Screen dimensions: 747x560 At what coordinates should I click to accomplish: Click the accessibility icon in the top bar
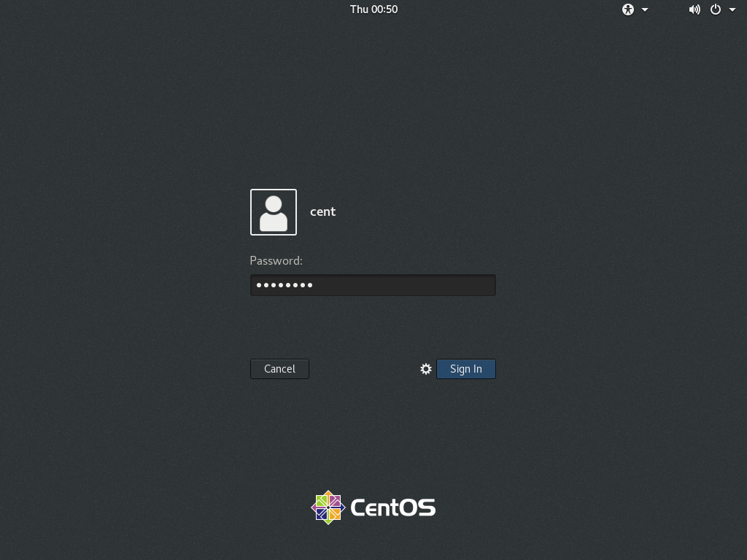click(628, 9)
